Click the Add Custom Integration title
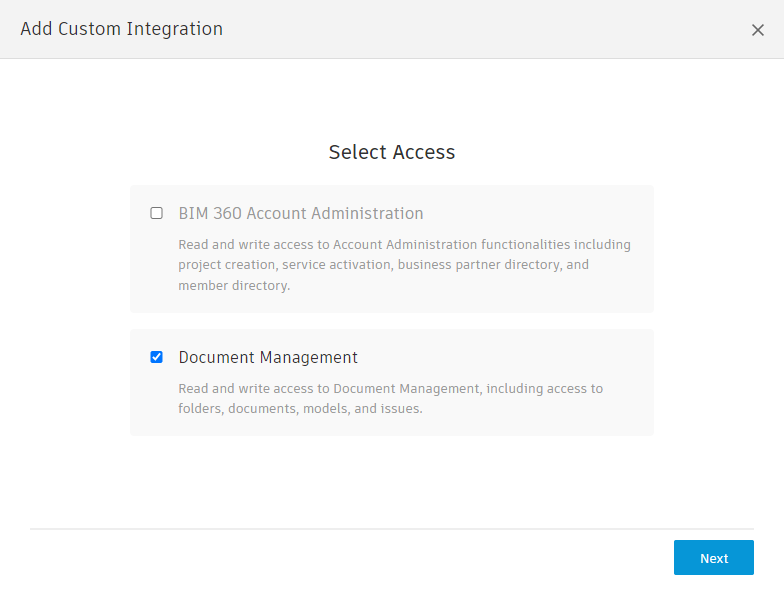Screen dimensions: 784x592 tap(121, 29)
